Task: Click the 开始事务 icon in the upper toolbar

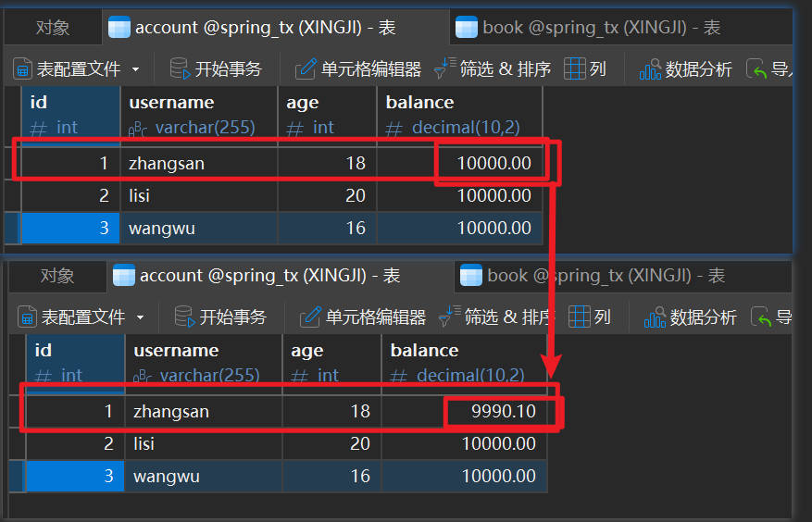Action: (181, 69)
